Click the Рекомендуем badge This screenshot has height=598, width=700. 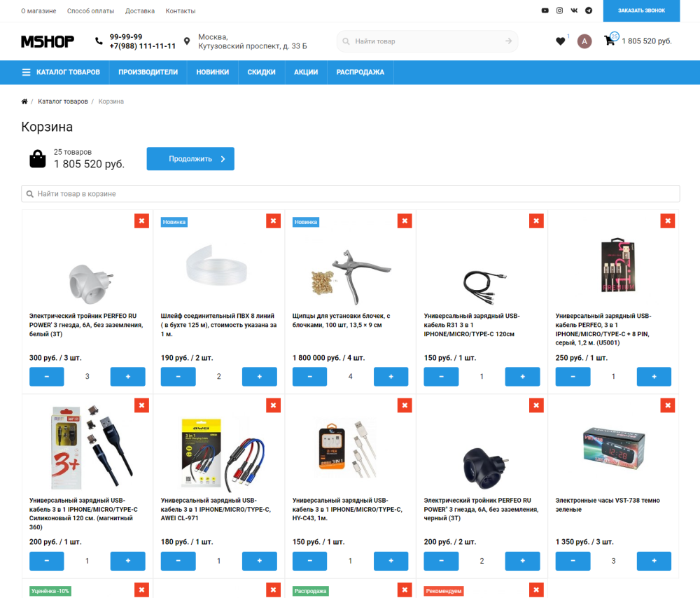[444, 591]
